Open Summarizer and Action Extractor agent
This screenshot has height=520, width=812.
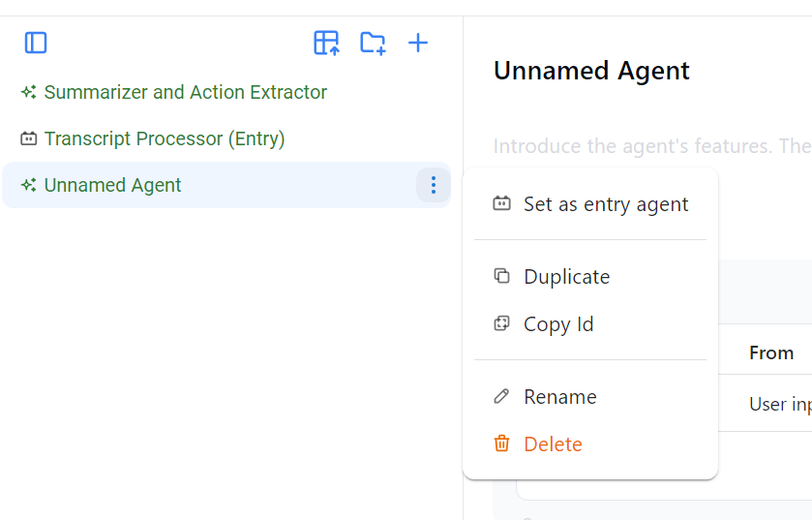185,93
